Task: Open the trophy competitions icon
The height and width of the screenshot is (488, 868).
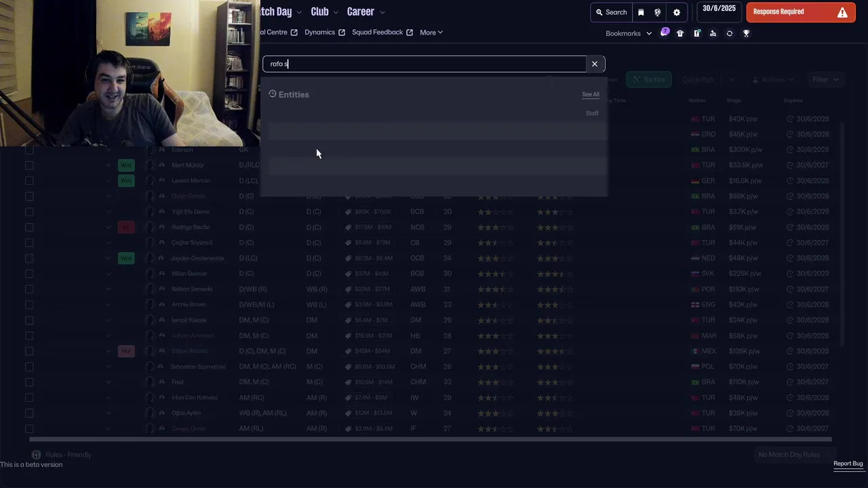Action: pyautogui.click(x=746, y=33)
